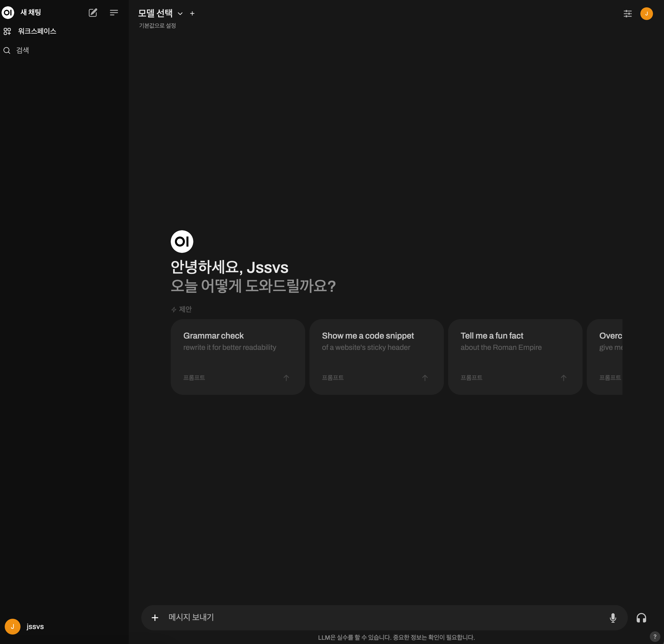The width and height of the screenshot is (664, 644).
Task: Focus the 메시지 보내기 message input
Action: [x=373, y=617]
